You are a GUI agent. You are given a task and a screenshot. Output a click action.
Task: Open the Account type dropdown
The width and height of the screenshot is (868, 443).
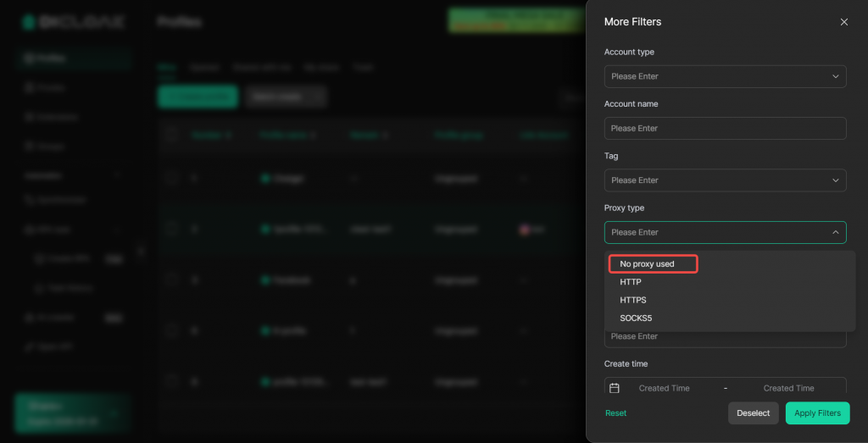tap(716, 76)
